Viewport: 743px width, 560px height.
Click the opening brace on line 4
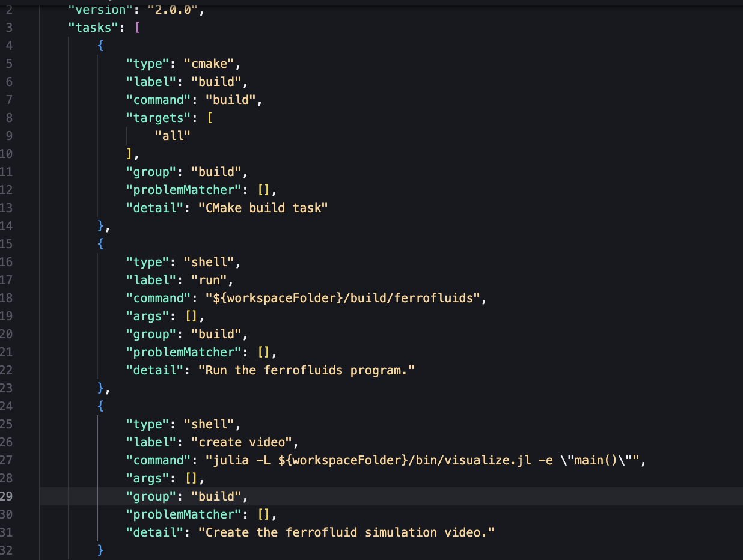click(100, 46)
